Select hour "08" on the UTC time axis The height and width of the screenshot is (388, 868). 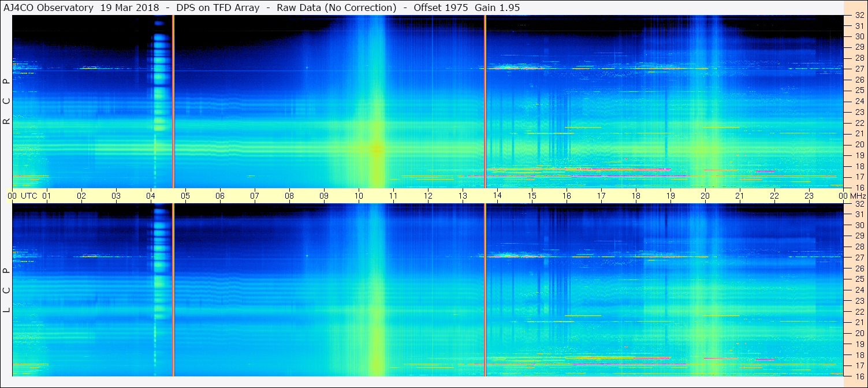pyautogui.click(x=289, y=196)
